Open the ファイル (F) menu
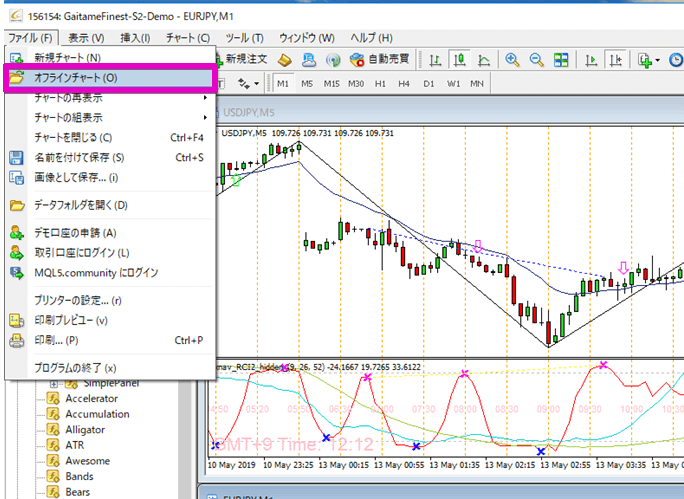Screen dimensions: 684x499 (x=31, y=38)
